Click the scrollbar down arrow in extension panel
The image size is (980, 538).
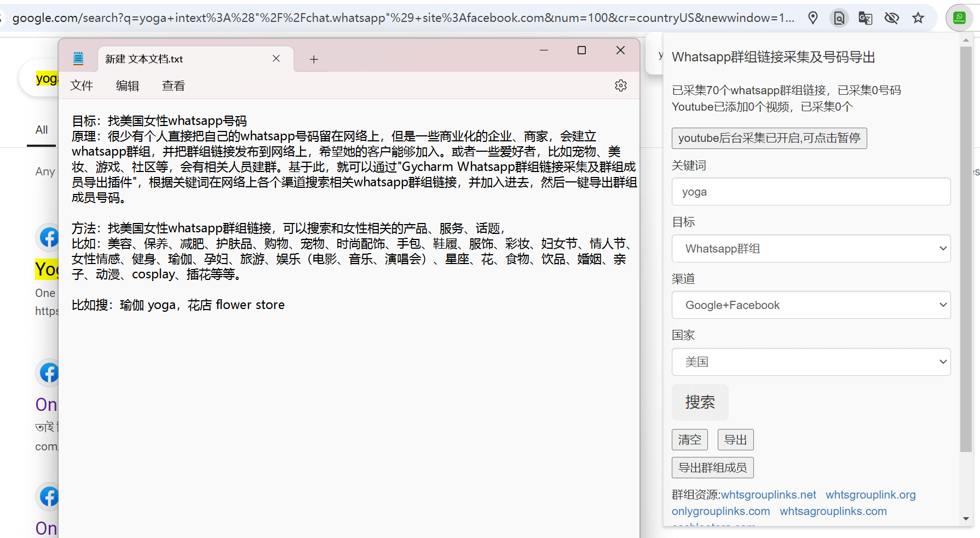click(966, 519)
